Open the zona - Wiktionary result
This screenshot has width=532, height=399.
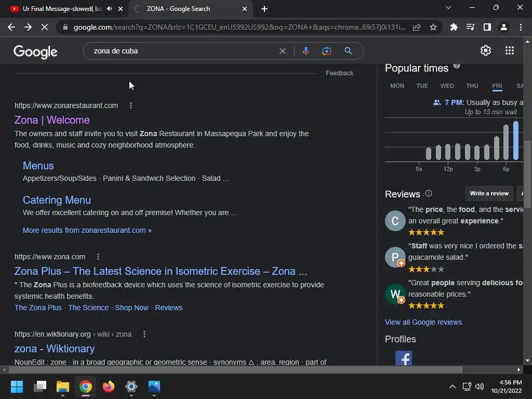click(x=54, y=349)
